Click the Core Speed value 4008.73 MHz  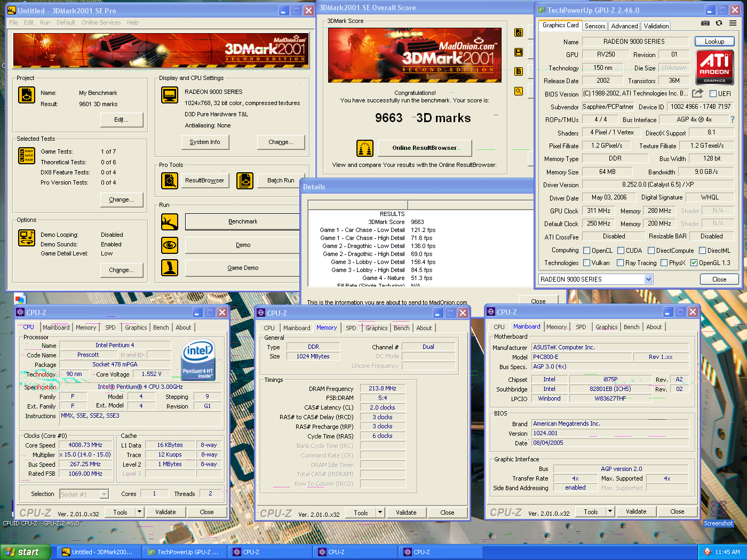coord(85,445)
